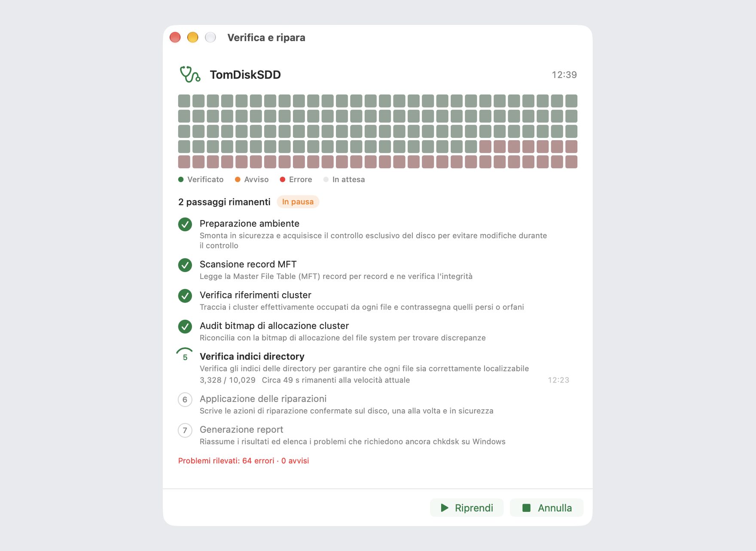
Task: Click the checkmark for Audit bitmap di allocazione
Action: coord(185,327)
